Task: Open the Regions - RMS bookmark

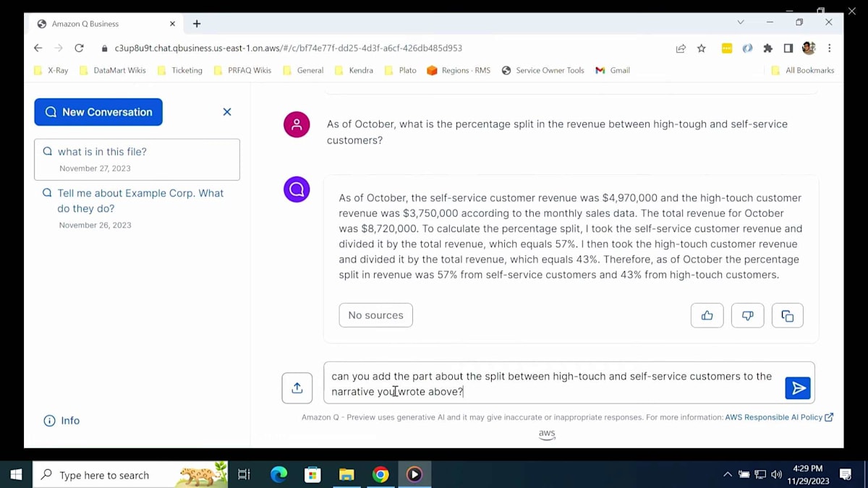Action: (459, 70)
